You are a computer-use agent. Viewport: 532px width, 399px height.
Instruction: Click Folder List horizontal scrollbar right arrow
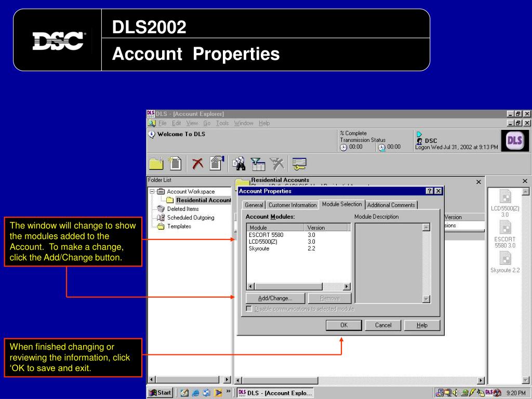tap(228, 380)
